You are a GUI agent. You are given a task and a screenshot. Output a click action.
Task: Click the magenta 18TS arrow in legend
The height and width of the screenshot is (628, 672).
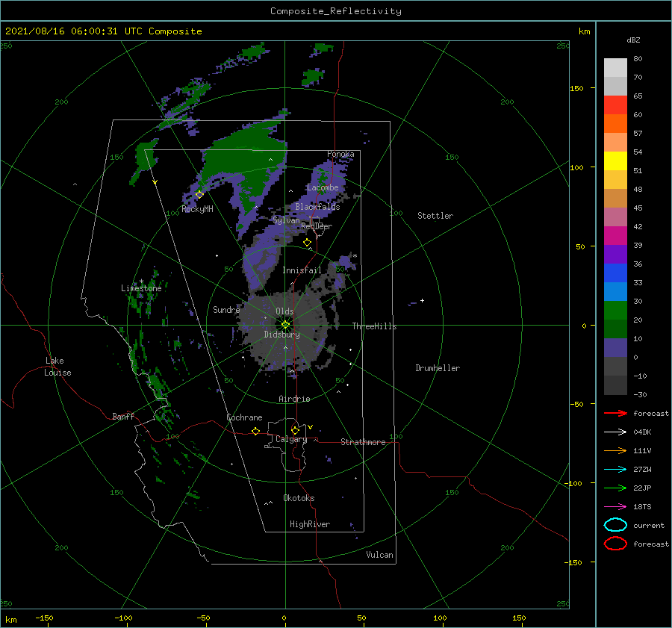[x=615, y=507]
